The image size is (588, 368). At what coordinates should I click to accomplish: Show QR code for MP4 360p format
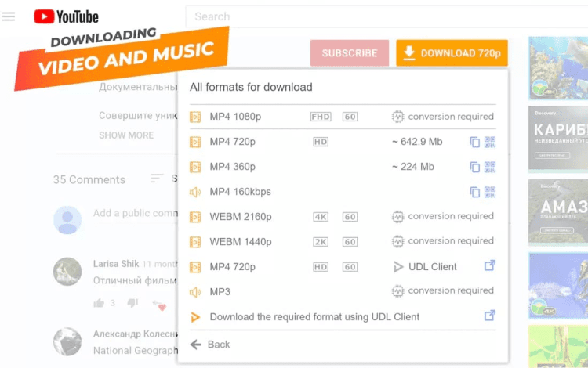tap(490, 167)
